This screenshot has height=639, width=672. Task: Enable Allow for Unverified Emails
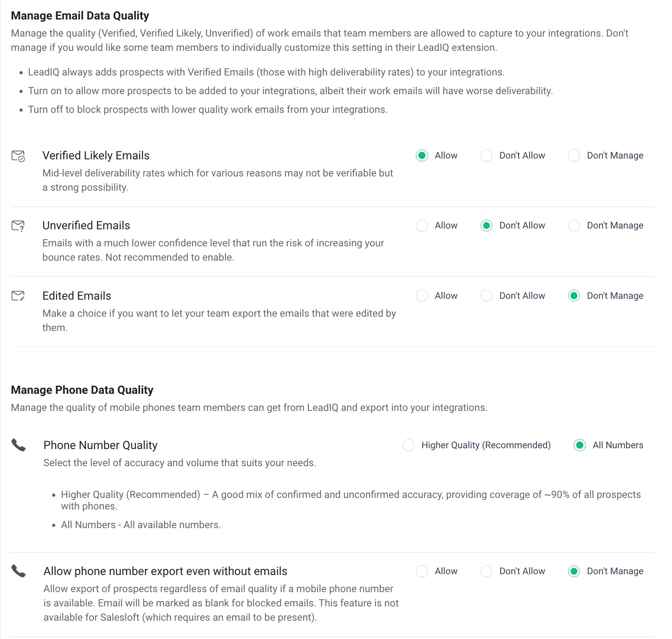click(x=422, y=225)
